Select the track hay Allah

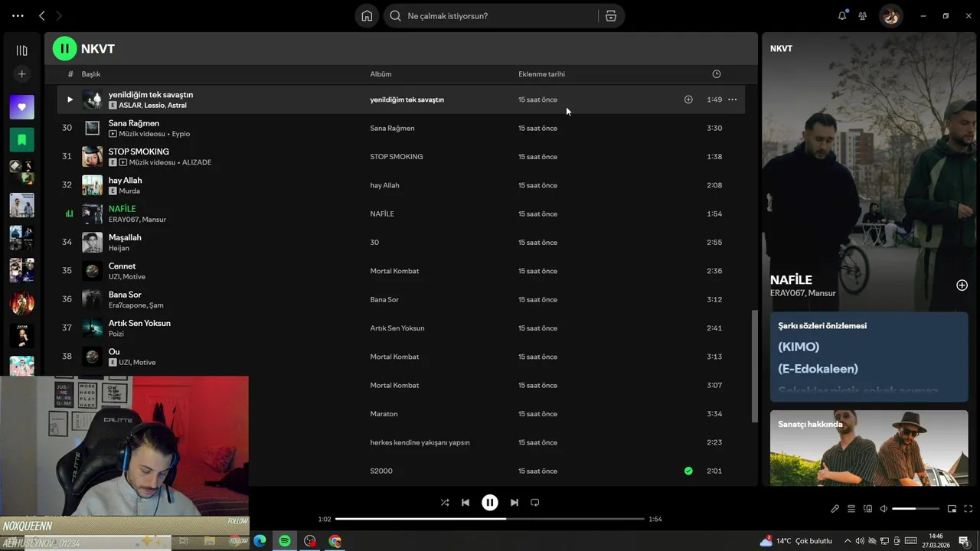(x=125, y=181)
